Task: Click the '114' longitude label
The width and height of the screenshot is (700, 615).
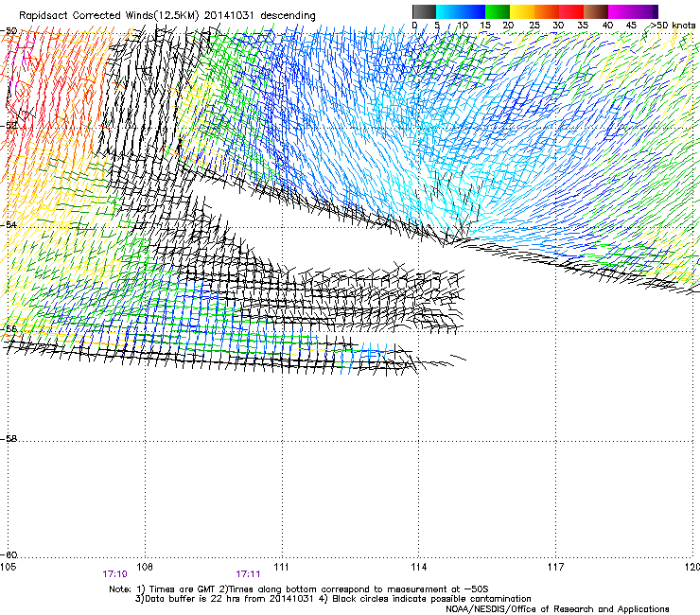Action: tap(418, 567)
